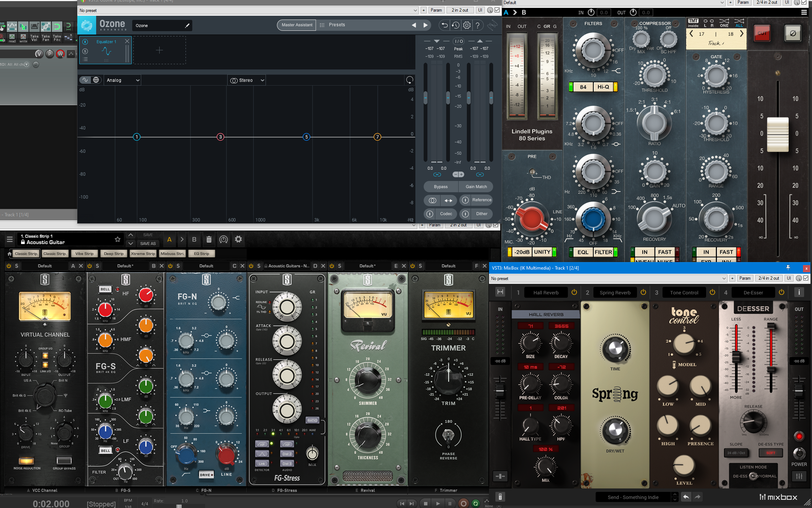Click the MixBox info icon

coord(799,292)
